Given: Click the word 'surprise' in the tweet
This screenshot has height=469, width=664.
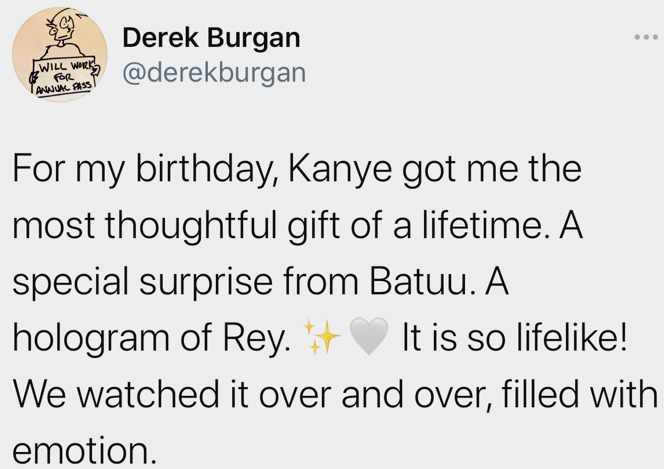Looking at the screenshot, I should click(x=206, y=283).
